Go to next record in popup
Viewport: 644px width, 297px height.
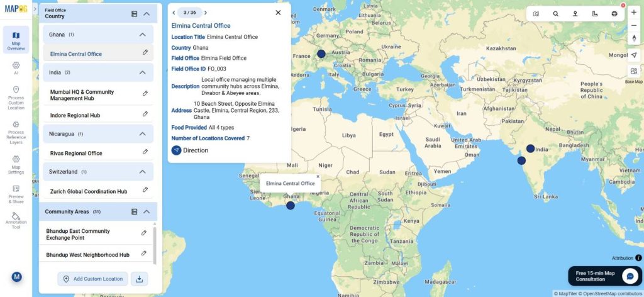pyautogui.click(x=206, y=13)
